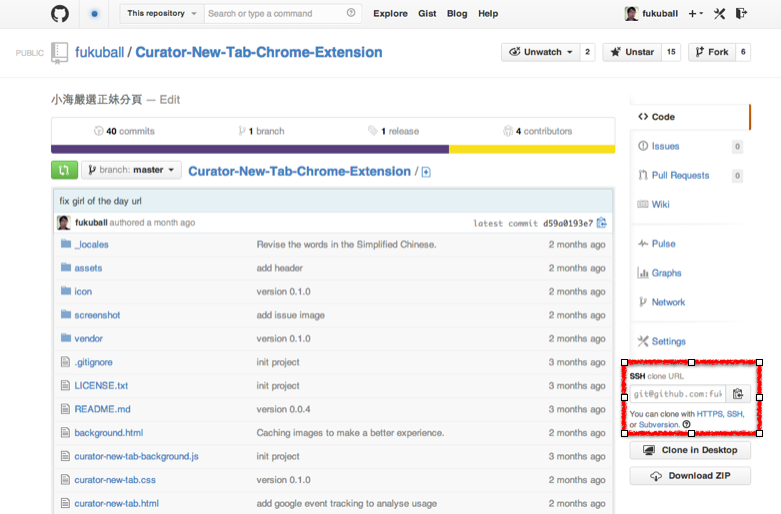Open the GitHub Octocat home logo

point(60,13)
